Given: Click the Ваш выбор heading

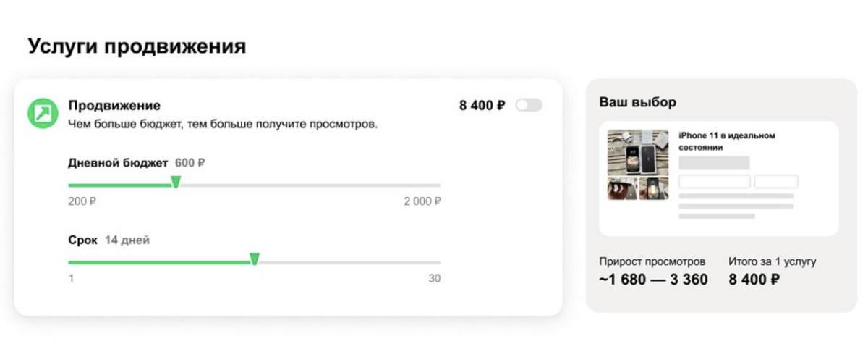Looking at the screenshot, I should (637, 102).
